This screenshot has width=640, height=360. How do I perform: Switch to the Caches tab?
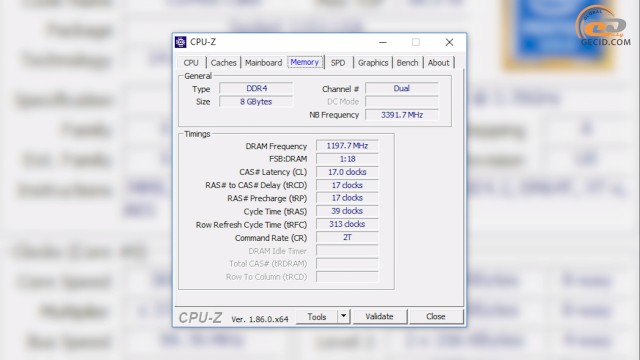(224, 63)
